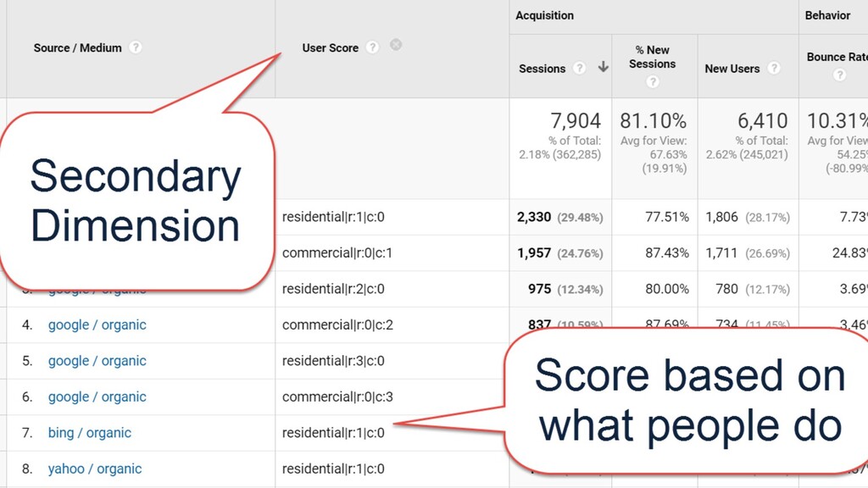Select 80.00% new sessions cell
Screen dimensions: 868x488
tap(667, 289)
